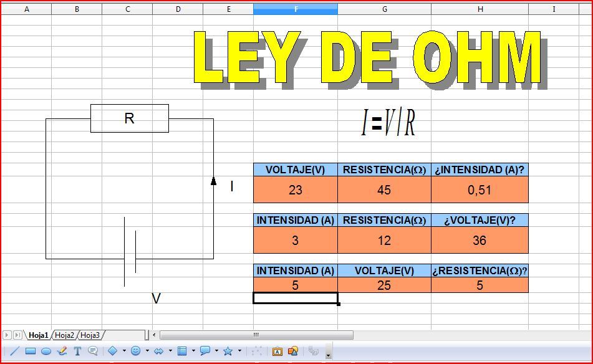Screen dimensions: 593x364
Task: Open the drawing toolbar options arrow
Action: coord(329,355)
